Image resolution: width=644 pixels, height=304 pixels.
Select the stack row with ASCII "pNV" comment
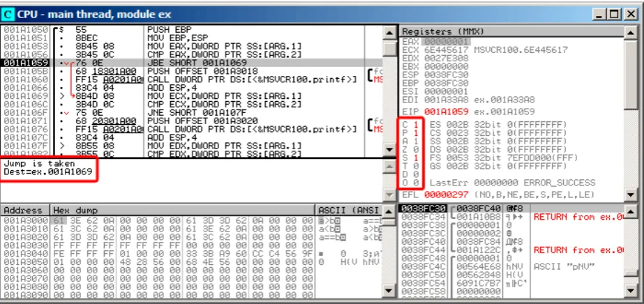pos(511,266)
